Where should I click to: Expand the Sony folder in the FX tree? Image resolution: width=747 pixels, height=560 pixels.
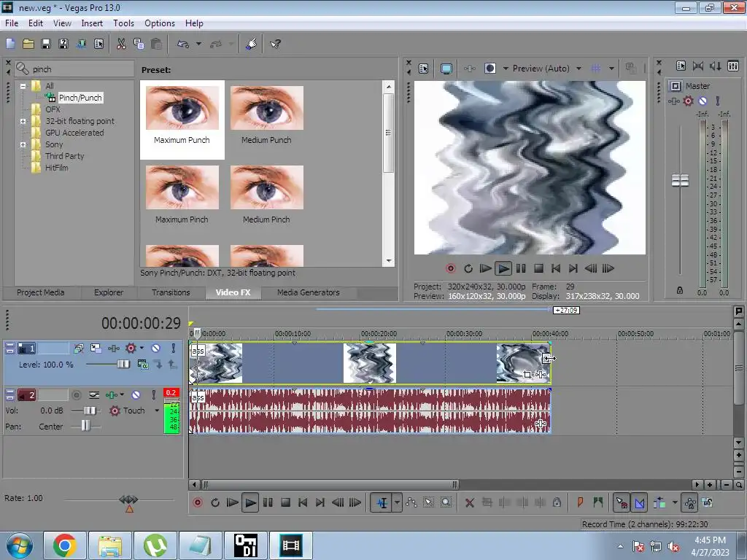pos(23,144)
